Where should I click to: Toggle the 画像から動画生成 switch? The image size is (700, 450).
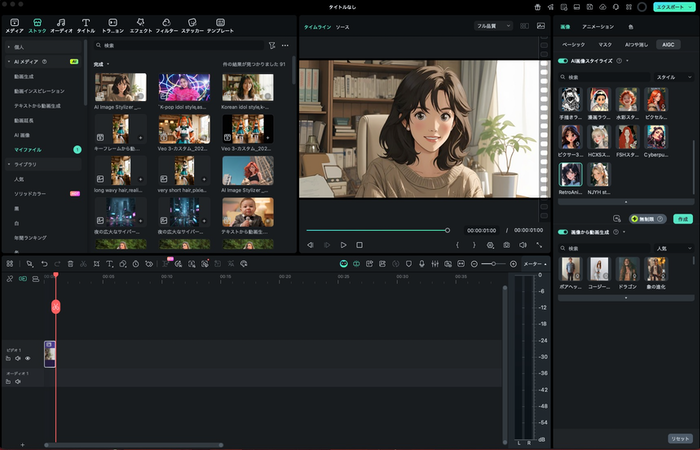tap(563, 231)
